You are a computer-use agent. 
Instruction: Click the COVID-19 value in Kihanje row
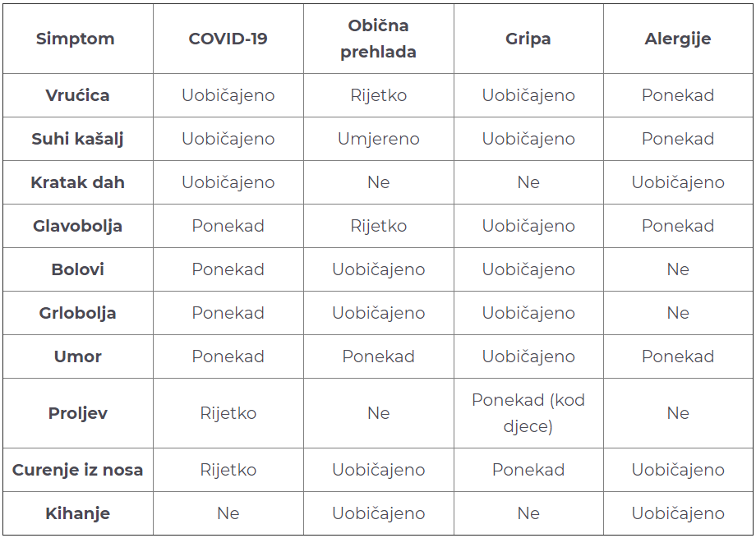tap(228, 513)
